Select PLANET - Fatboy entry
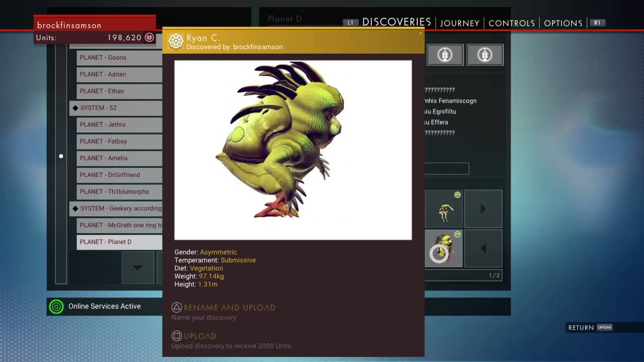 point(120,141)
